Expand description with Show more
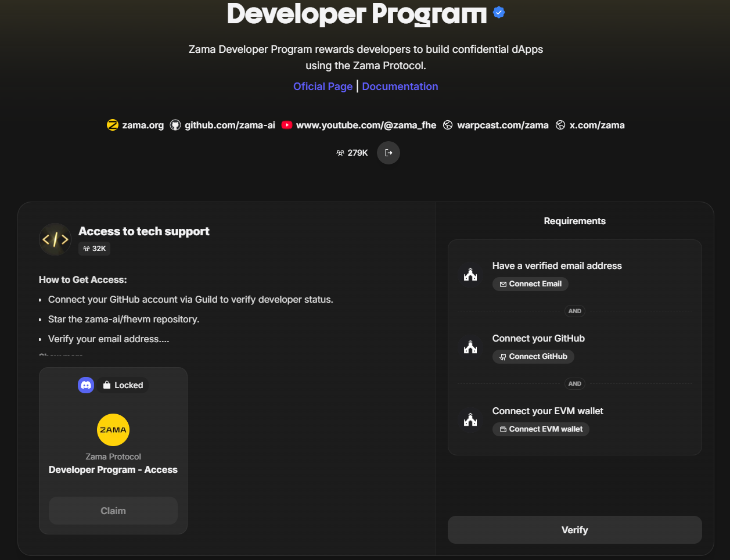The image size is (730, 560). [61, 355]
